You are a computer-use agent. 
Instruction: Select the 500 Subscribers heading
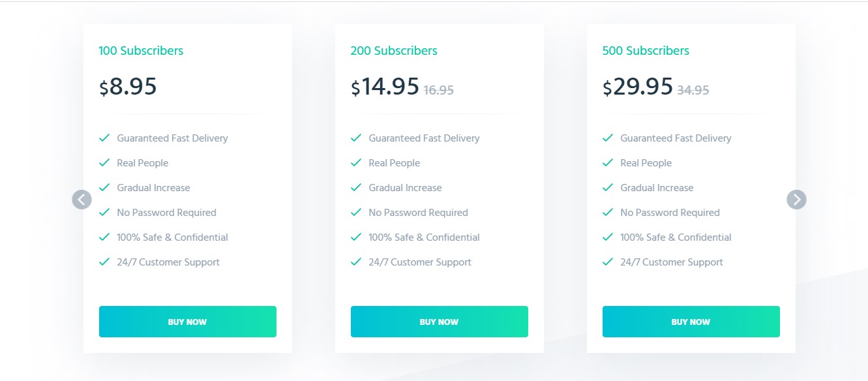pos(646,50)
